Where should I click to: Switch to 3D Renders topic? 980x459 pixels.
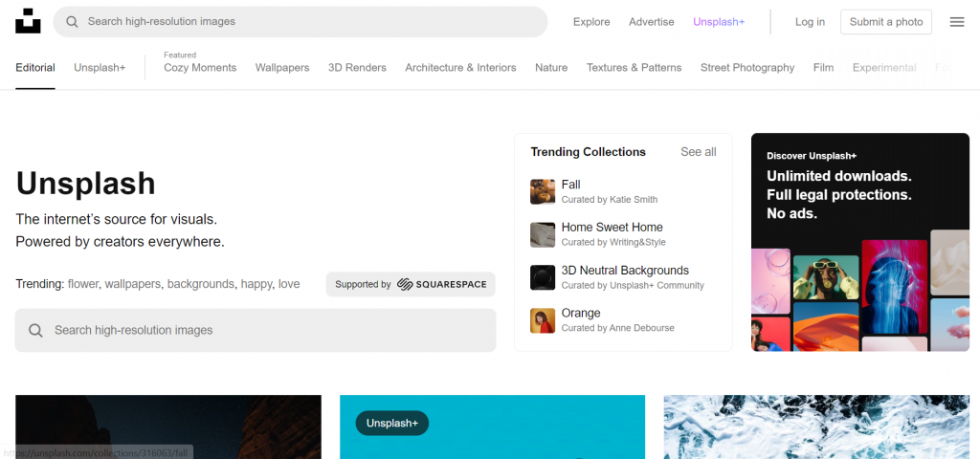357,68
